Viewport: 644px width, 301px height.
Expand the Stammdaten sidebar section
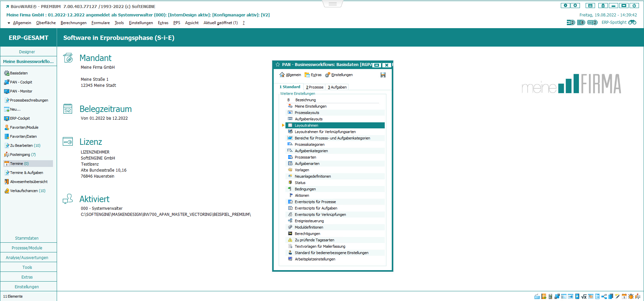(27, 238)
